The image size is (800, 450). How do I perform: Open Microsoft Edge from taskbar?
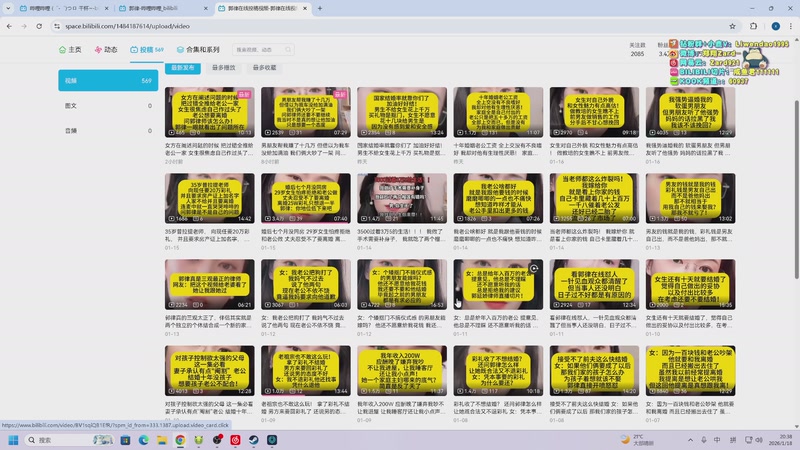(143, 440)
